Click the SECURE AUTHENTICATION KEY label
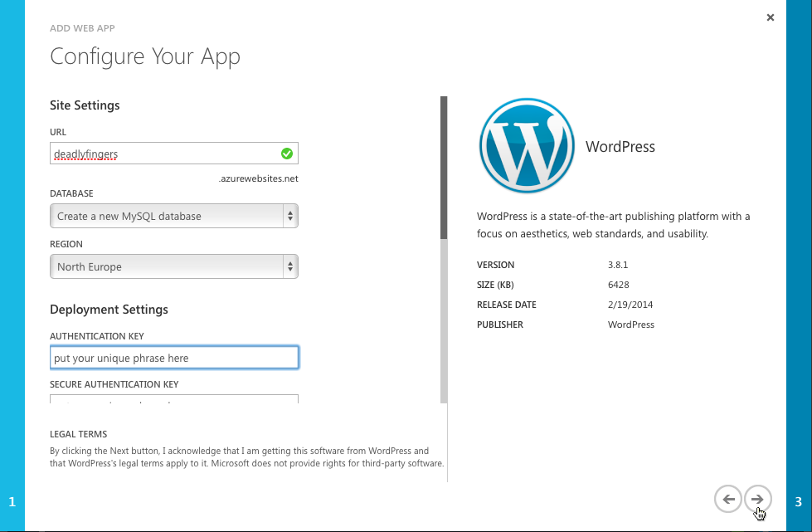This screenshot has height=532, width=812. (114, 384)
